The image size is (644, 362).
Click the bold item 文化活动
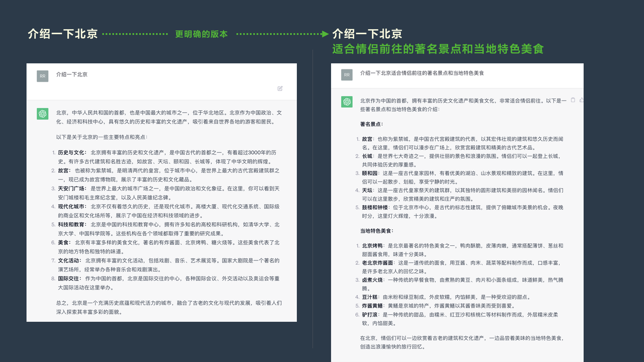(x=70, y=261)
